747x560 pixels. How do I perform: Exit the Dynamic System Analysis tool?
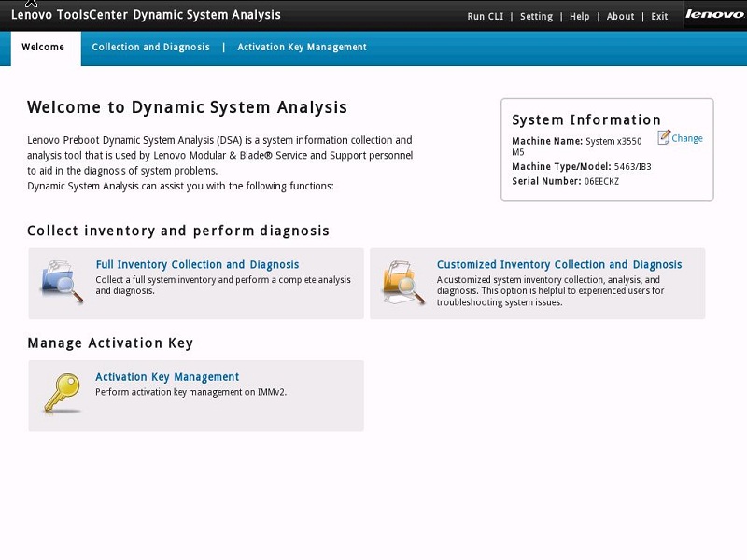click(659, 17)
